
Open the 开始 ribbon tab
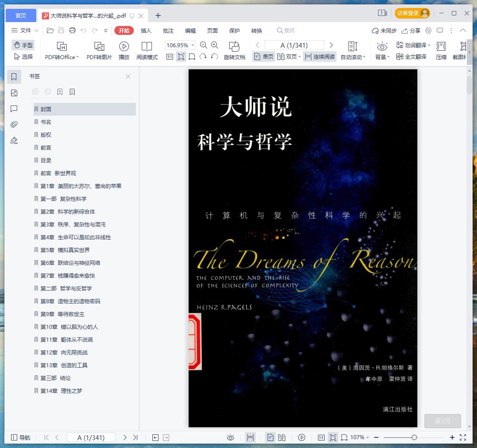tap(124, 30)
